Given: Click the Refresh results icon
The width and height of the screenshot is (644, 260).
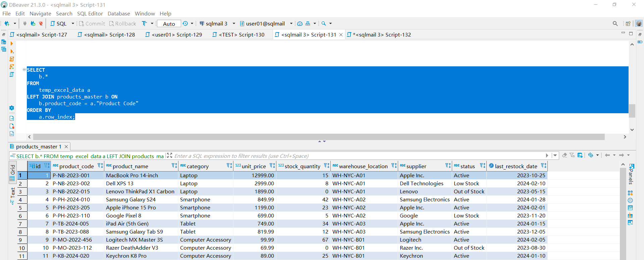Looking at the screenshot, I should coord(591,155).
